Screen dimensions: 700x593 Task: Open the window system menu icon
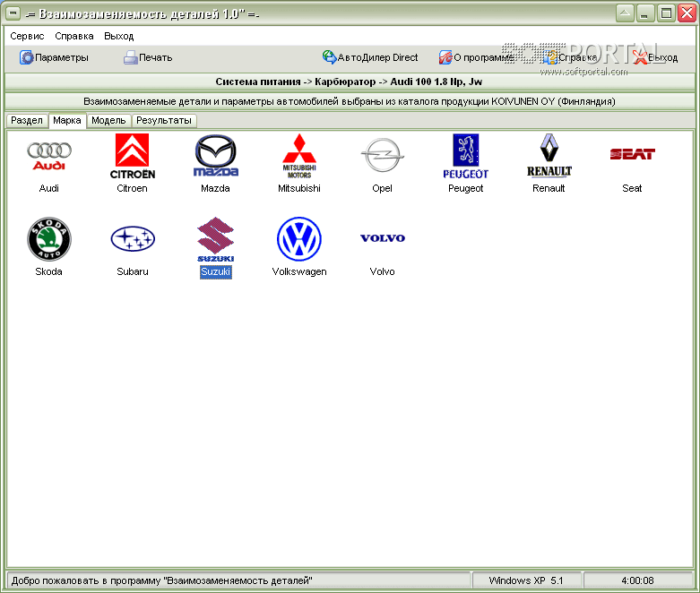coord(13,13)
